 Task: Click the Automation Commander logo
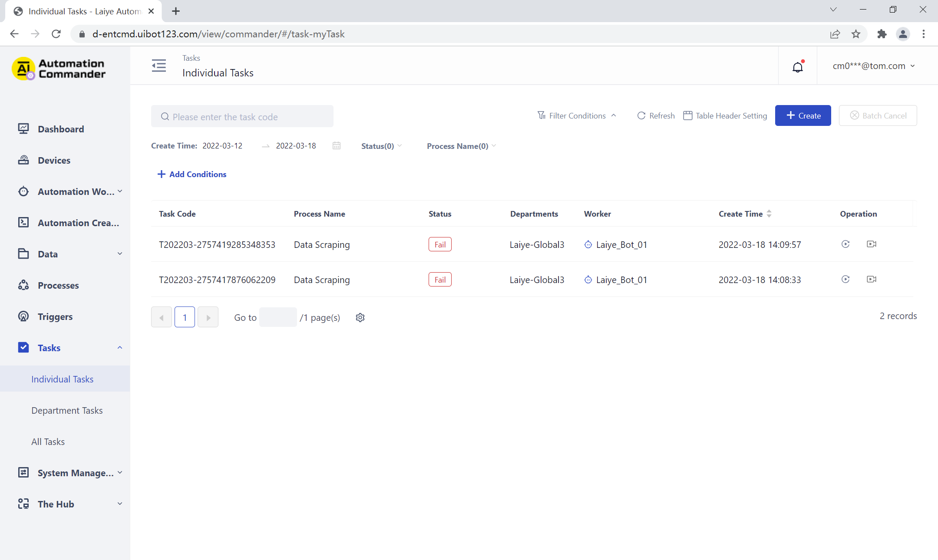coord(59,69)
